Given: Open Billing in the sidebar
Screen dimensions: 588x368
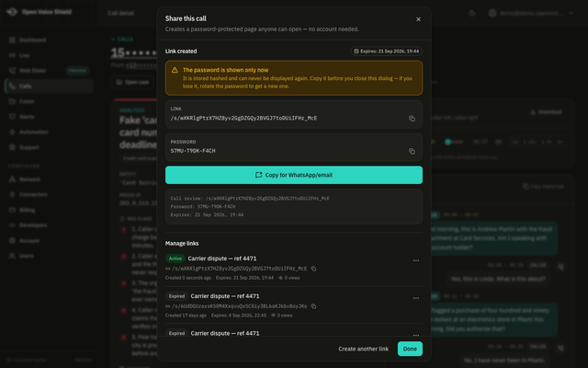Looking at the screenshot, I should [49, 210].
